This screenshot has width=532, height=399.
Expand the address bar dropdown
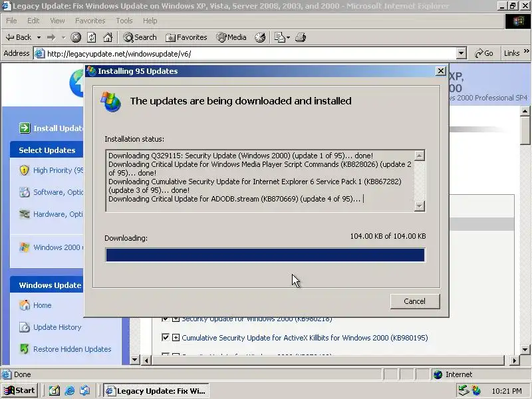tap(461, 53)
